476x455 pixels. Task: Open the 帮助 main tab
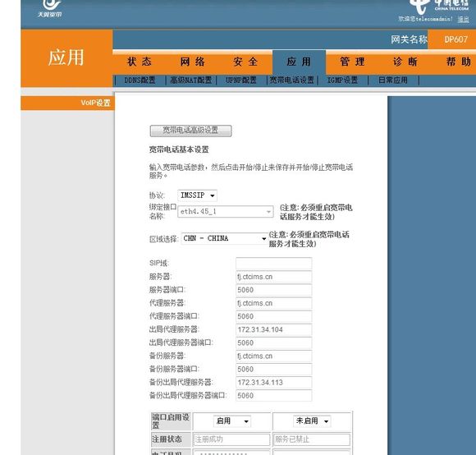[459, 62]
